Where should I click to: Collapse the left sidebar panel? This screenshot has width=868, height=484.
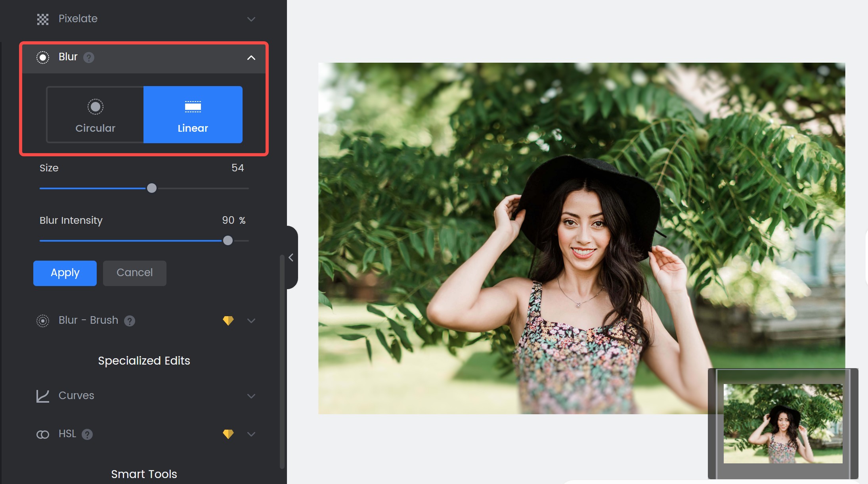tap(291, 257)
